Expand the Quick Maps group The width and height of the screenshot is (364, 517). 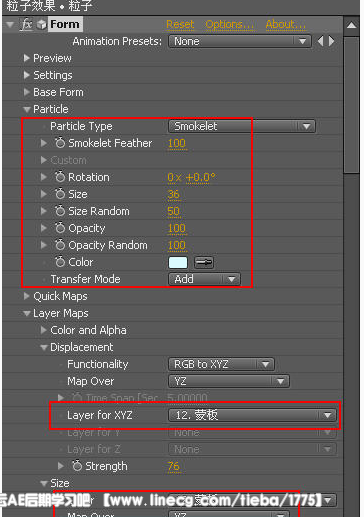tap(27, 296)
